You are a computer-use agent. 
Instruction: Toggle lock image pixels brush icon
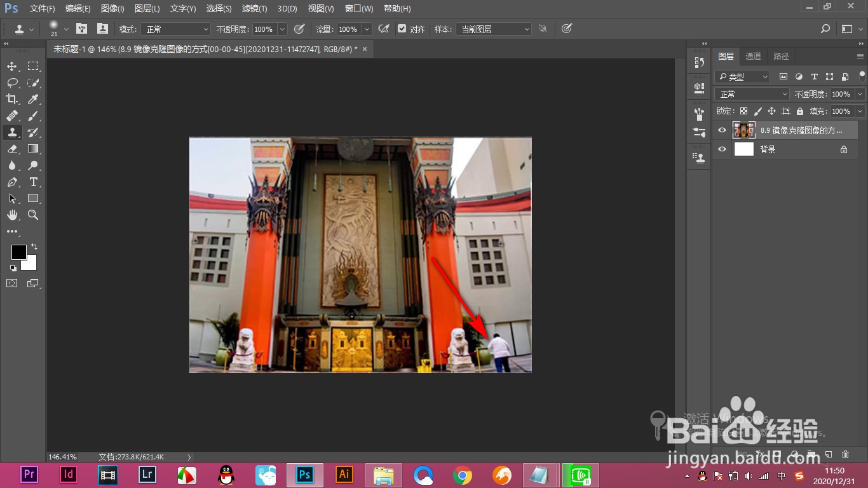click(757, 111)
